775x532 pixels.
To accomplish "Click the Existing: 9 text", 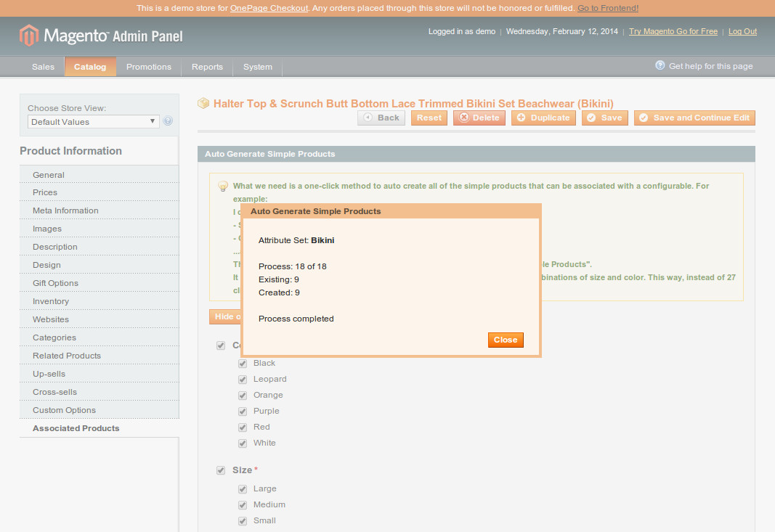I will pos(279,279).
